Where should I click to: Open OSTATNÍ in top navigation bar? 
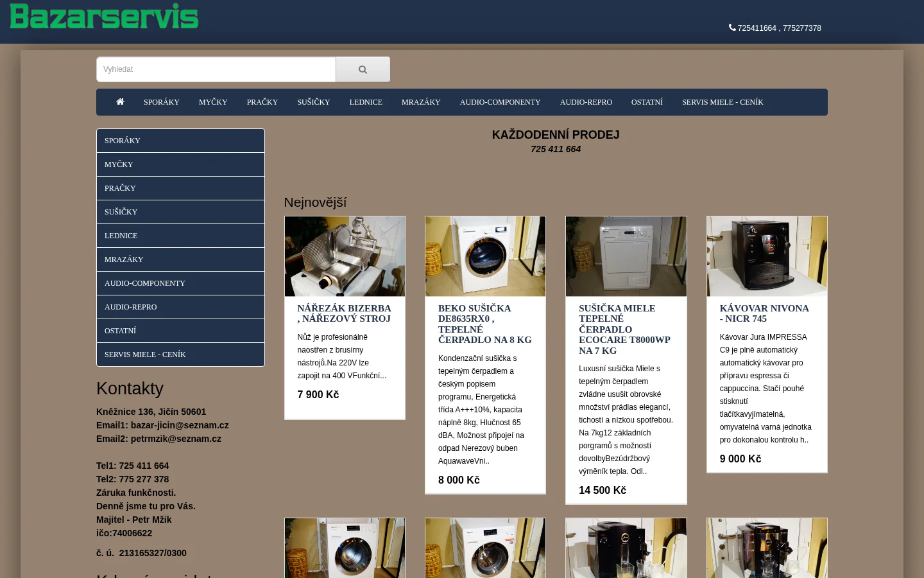pos(647,102)
